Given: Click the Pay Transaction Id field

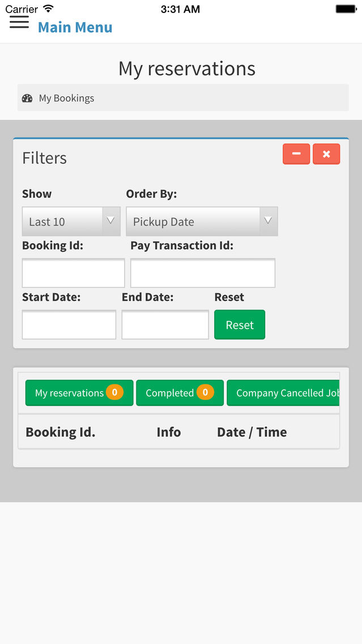Looking at the screenshot, I should tap(202, 273).
